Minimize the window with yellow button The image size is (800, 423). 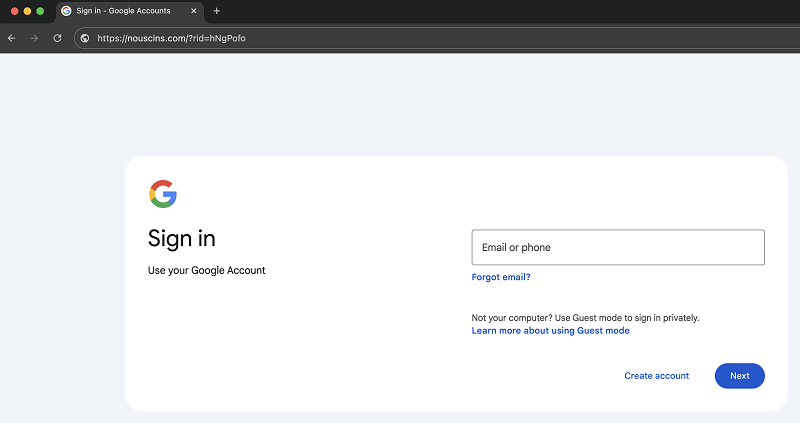(x=27, y=11)
